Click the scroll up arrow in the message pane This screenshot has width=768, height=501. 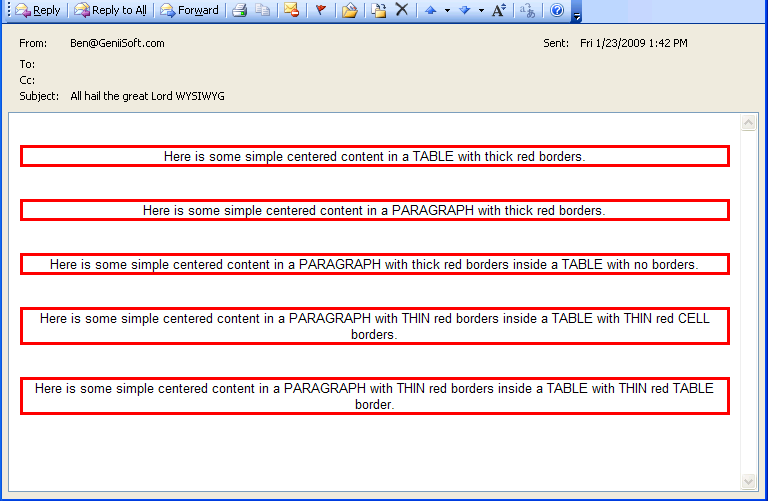tap(749, 123)
